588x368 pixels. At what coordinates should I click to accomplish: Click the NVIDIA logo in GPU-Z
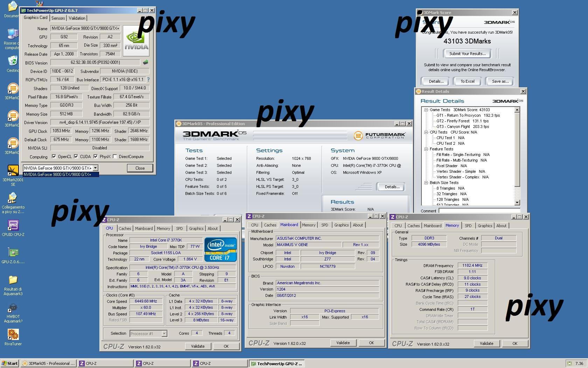(x=136, y=41)
